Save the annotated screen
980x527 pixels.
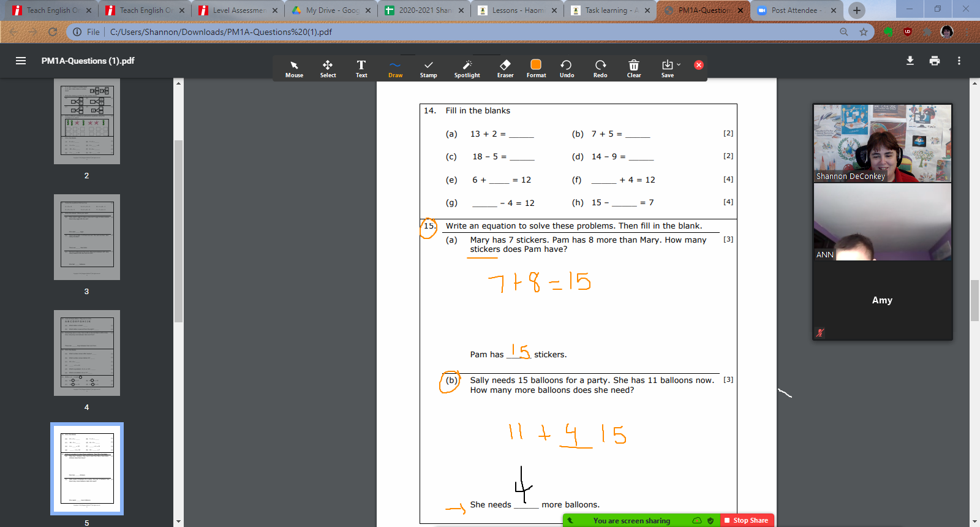point(667,68)
